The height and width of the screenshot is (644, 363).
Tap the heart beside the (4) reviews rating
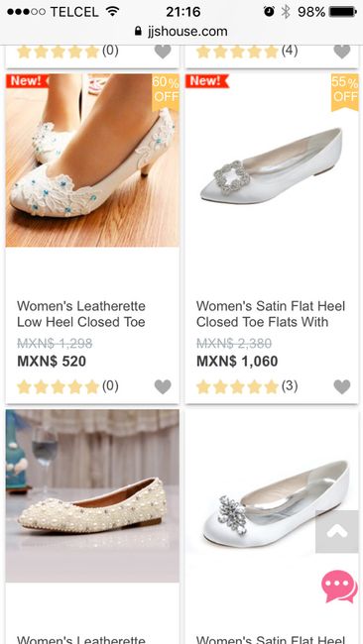(342, 52)
